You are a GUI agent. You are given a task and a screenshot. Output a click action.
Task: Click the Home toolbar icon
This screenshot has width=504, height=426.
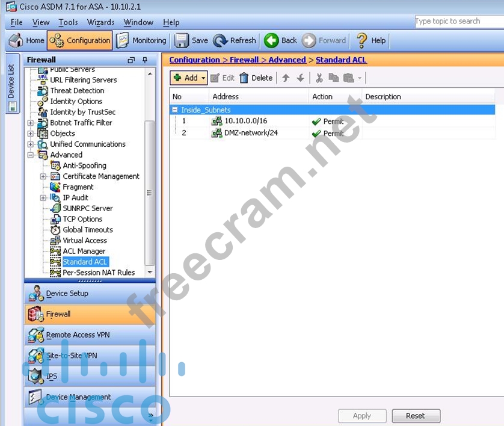16,40
